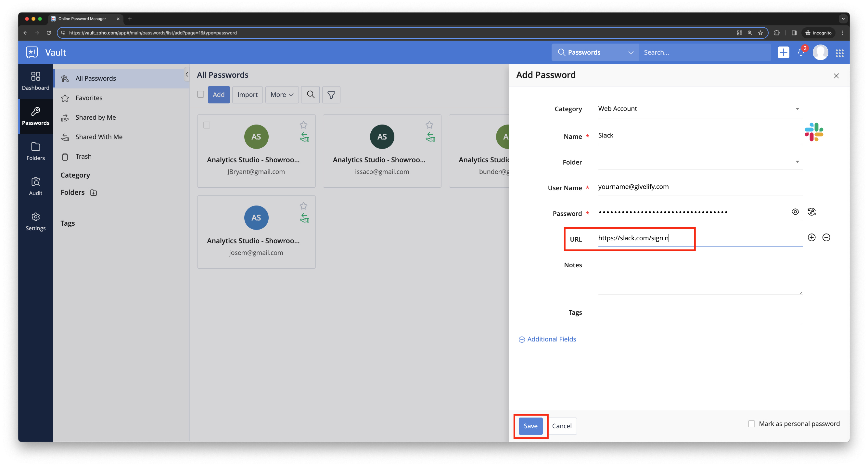The width and height of the screenshot is (868, 466).
Task: Click the Tags input field in the form
Action: click(700, 313)
